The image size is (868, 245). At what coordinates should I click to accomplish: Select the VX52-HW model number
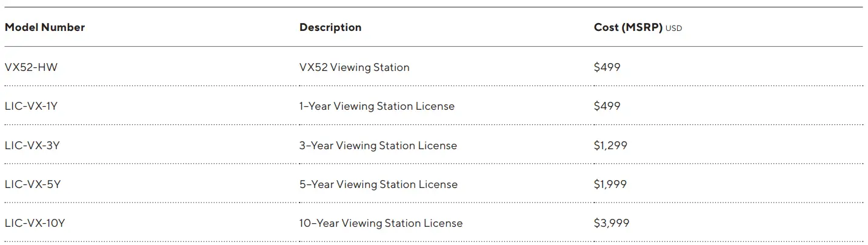31,67
